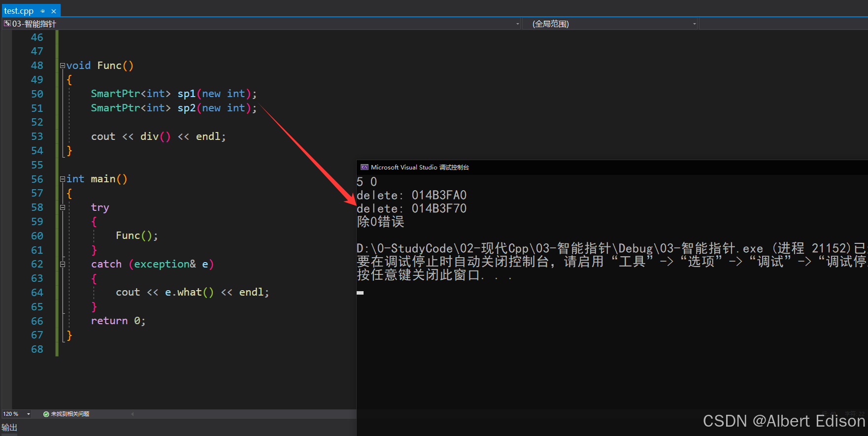Click the cout << div() << endl line
Viewport: 868px width, 436px height.
pyautogui.click(x=158, y=136)
